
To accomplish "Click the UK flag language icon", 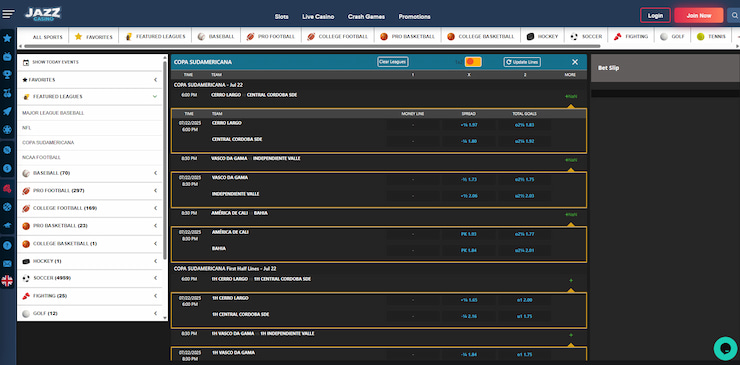I will (x=7, y=281).
